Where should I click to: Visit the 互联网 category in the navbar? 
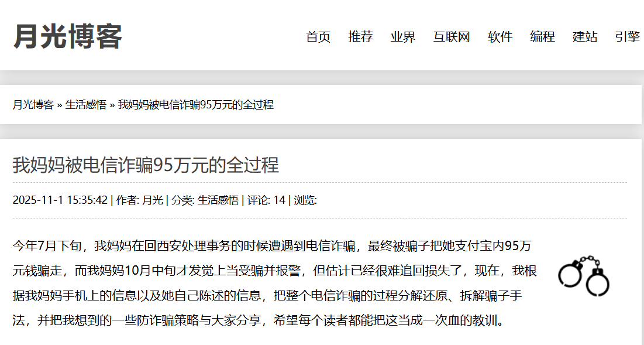453,37
